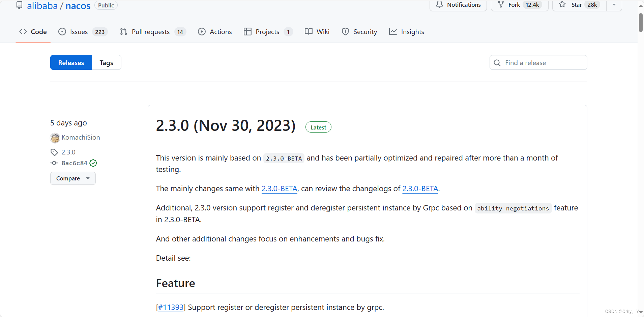Click the Insights graph icon
644x317 pixels.
click(393, 32)
